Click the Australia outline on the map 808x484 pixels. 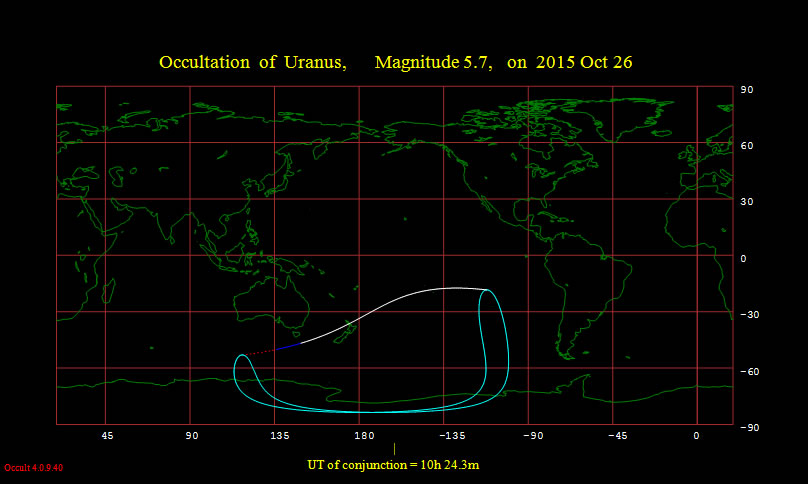click(271, 302)
